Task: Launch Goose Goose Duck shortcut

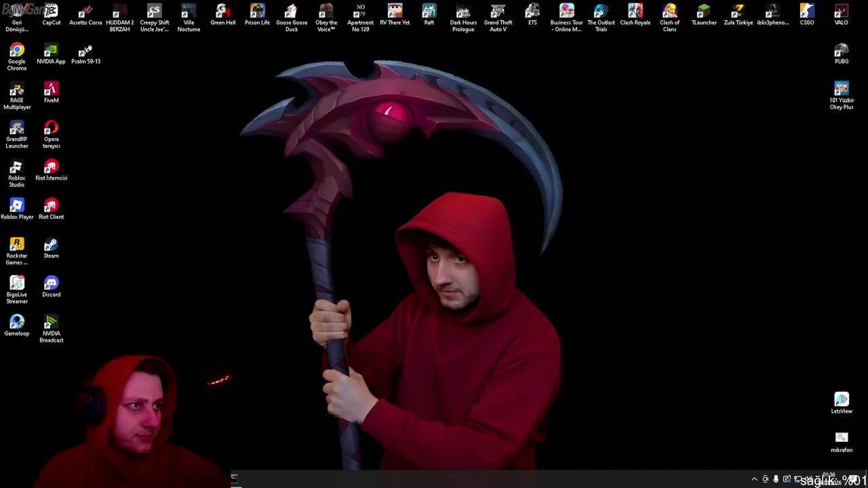Action: (292, 18)
